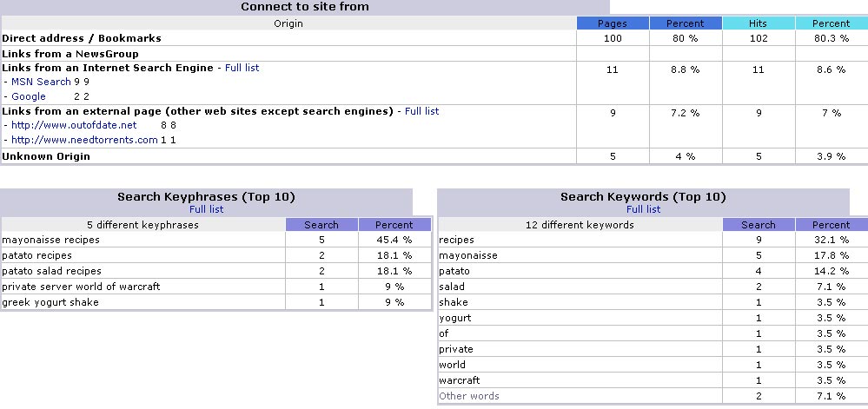The width and height of the screenshot is (868, 409).
Task: Open Full list under Search Keywords
Action: [643, 209]
